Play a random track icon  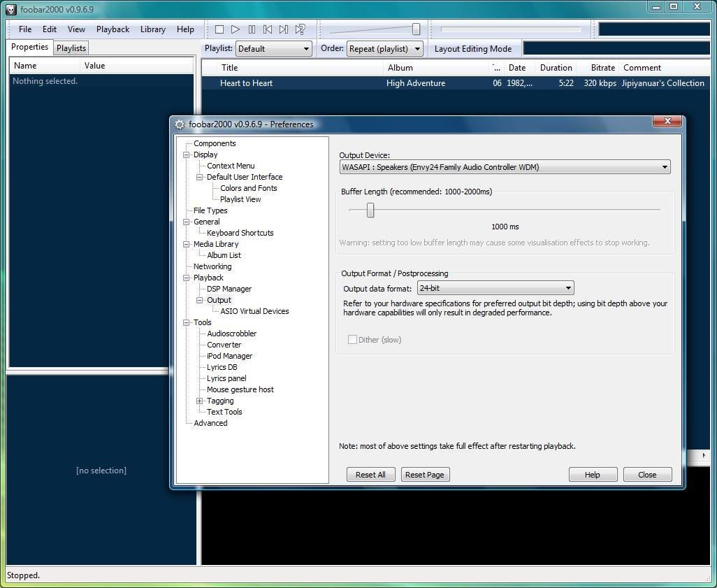point(300,29)
